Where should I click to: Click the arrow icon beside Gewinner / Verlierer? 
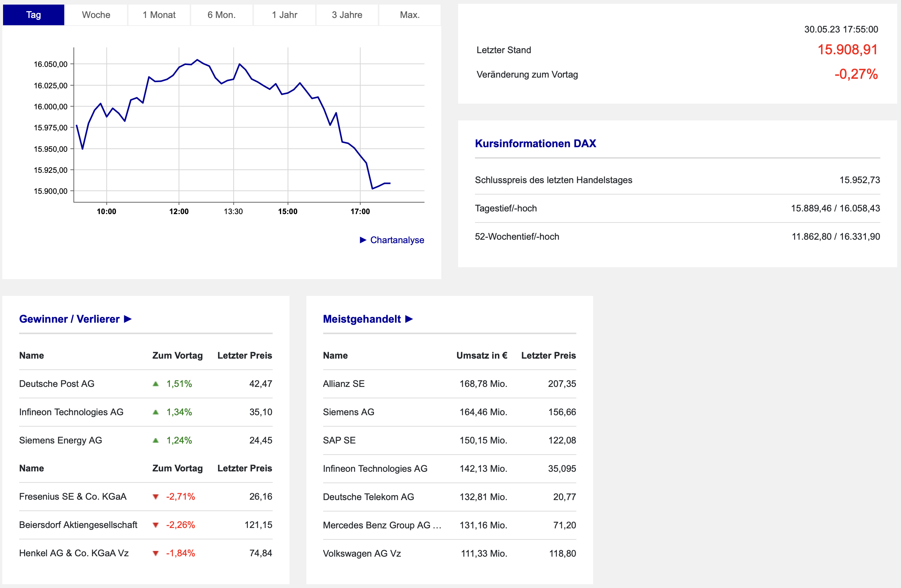pyautogui.click(x=128, y=319)
